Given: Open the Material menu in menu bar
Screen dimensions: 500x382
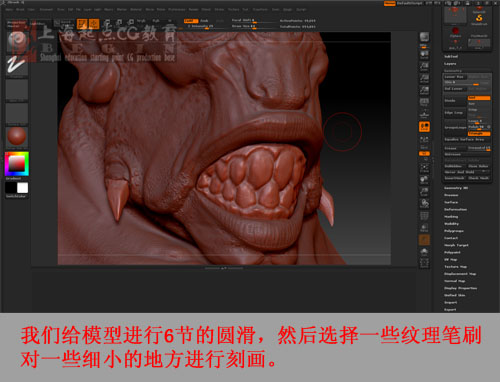Looking at the screenshot, I should click(x=136, y=10).
